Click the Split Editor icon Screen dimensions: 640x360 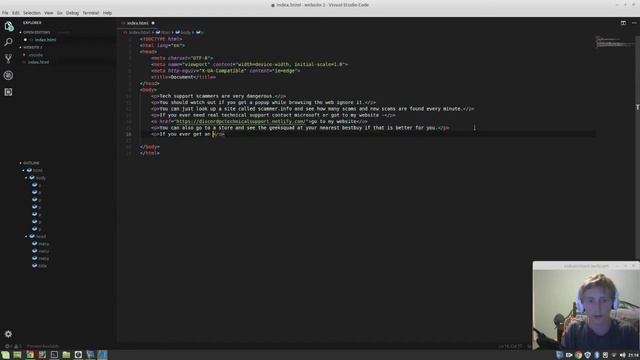click(623, 23)
